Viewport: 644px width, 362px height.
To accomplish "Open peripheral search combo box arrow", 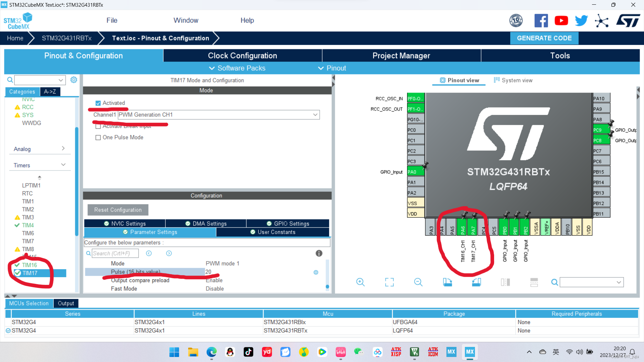I will pyautogui.click(x=61, y=80).
